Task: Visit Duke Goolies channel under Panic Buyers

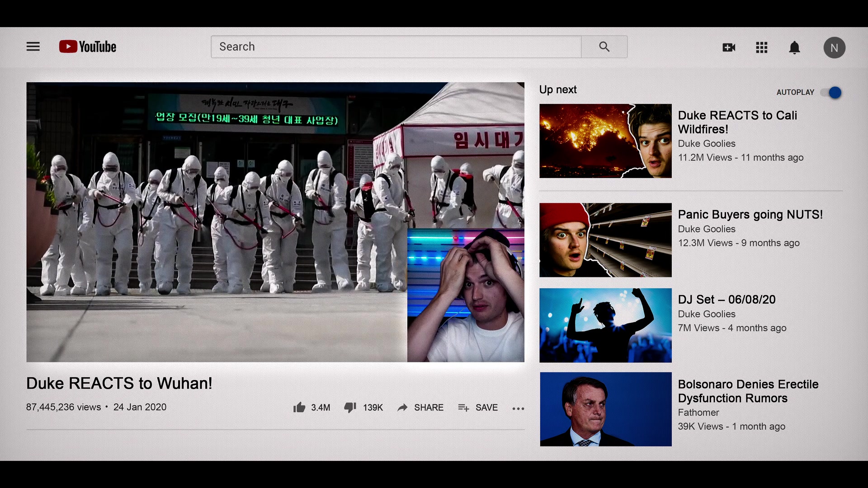Action: pyautogui.click(x=707, y=229)
